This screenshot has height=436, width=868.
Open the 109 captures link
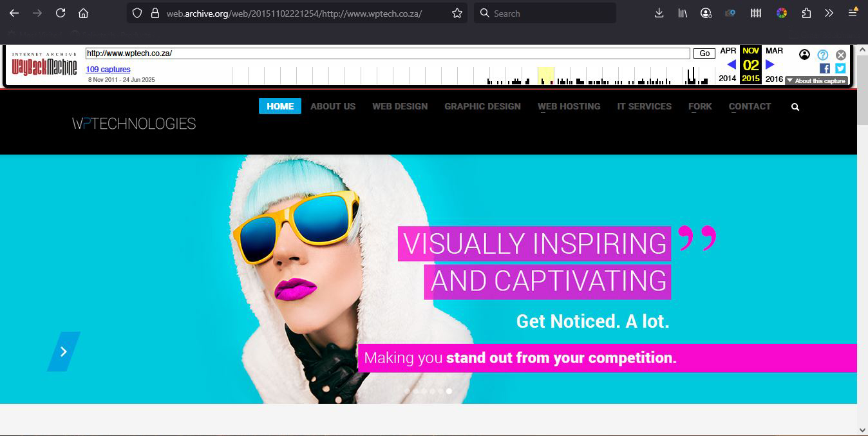coord(108,69)
